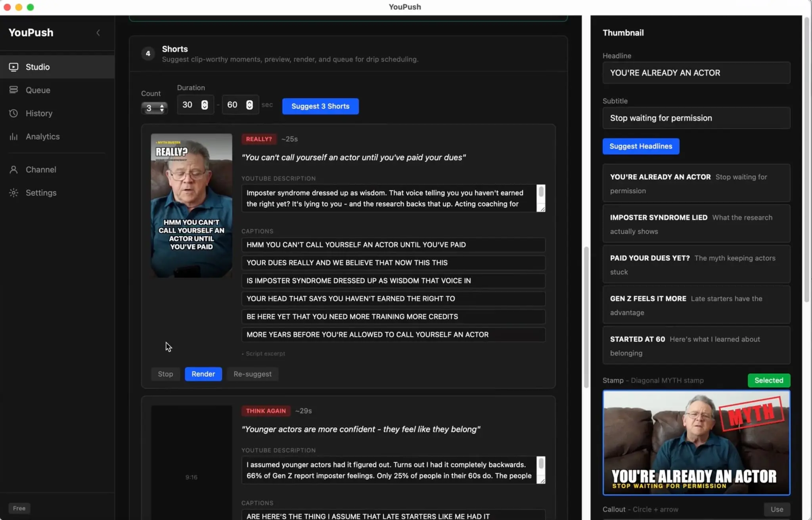
Task: Click the quote 'Younger actors are more confident'
Action: pos(361,430)
